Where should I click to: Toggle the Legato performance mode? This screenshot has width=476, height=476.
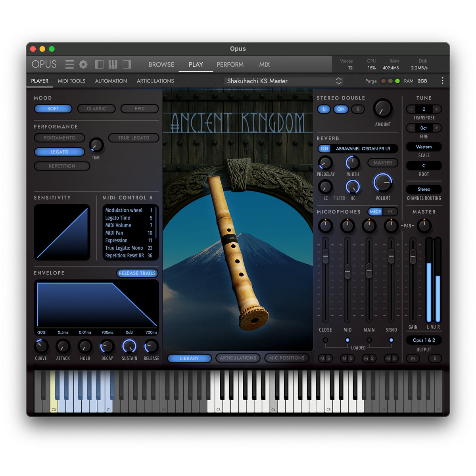click(x=59, y=152)
